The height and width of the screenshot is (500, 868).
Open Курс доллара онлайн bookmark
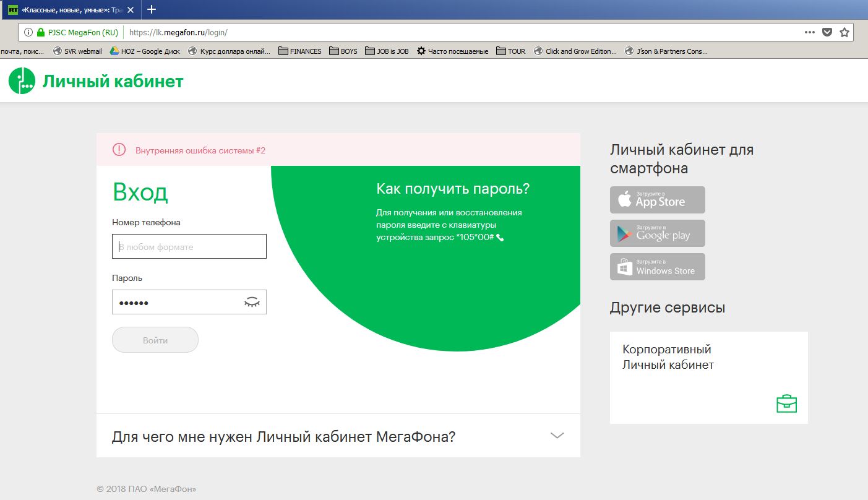[x=230, y=51]
